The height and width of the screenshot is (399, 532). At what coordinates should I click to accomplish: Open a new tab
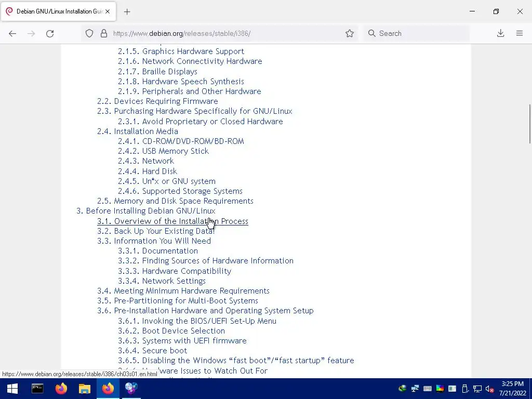(x=127, y=11)
